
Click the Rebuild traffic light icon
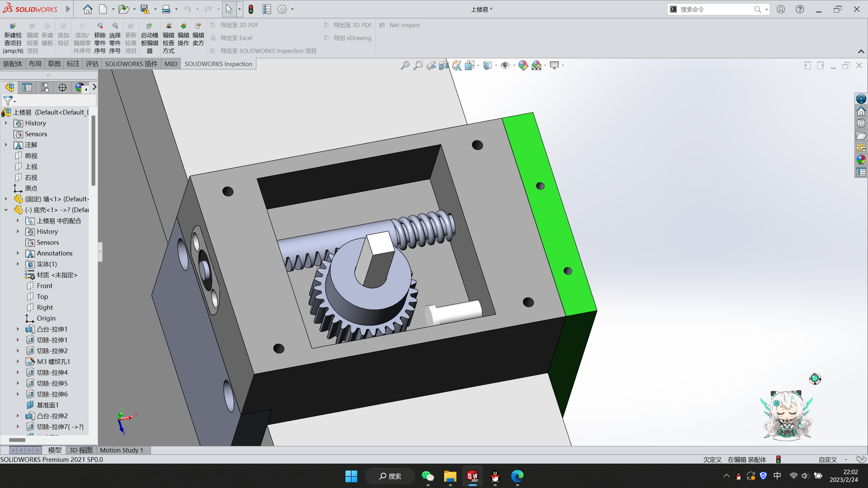click(x=251, y=9)
